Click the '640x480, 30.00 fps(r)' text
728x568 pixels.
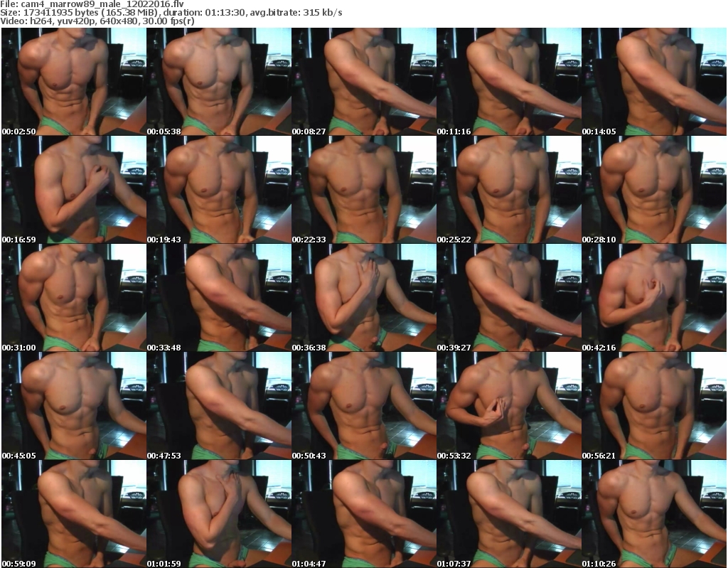tap(147, 21)
